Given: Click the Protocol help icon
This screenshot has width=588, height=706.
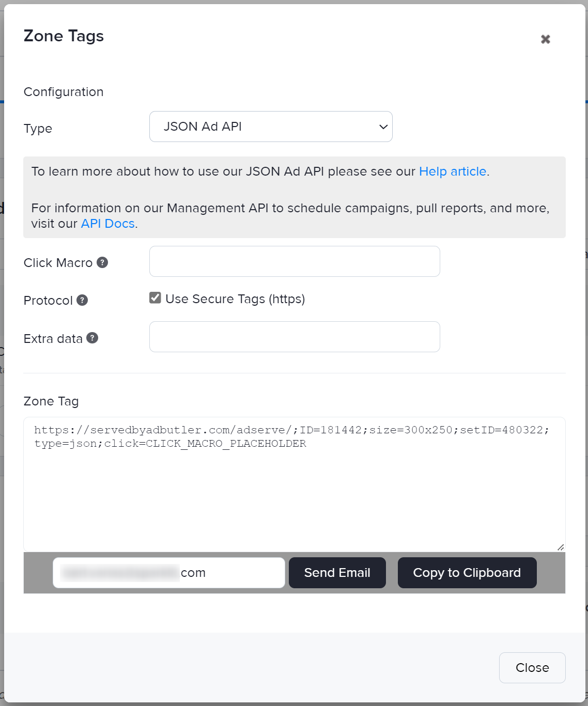Looking at the screenshot, I should click(83, 300).
